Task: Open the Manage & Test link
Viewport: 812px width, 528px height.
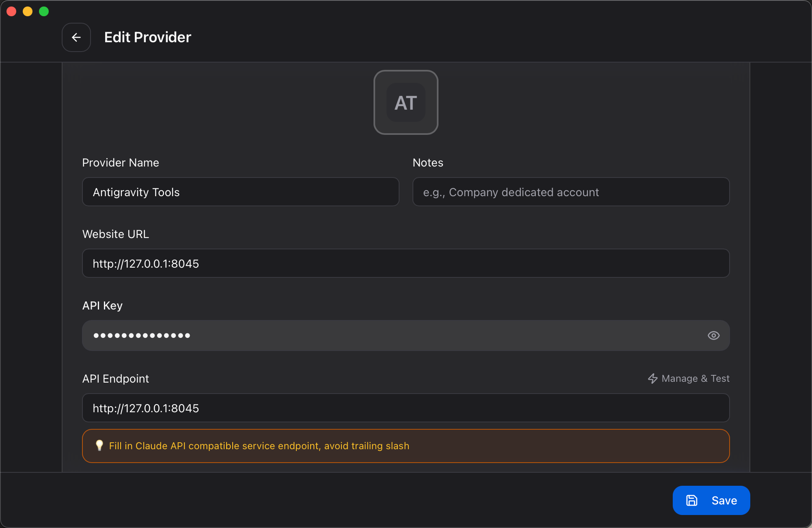Action: point(695,379)
